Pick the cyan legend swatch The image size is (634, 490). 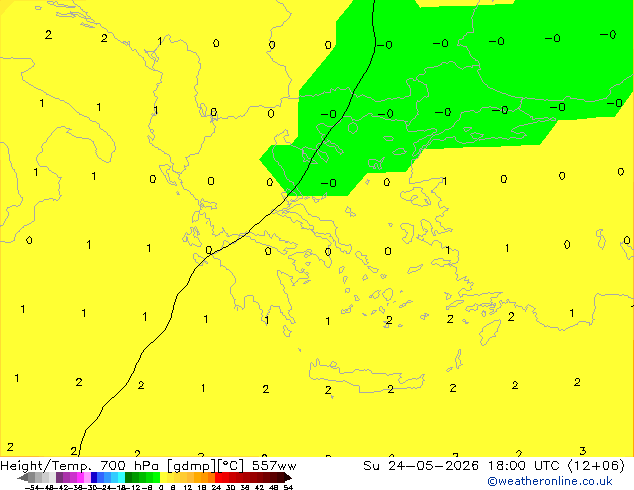pyautogui.click(x=121, y=477)
